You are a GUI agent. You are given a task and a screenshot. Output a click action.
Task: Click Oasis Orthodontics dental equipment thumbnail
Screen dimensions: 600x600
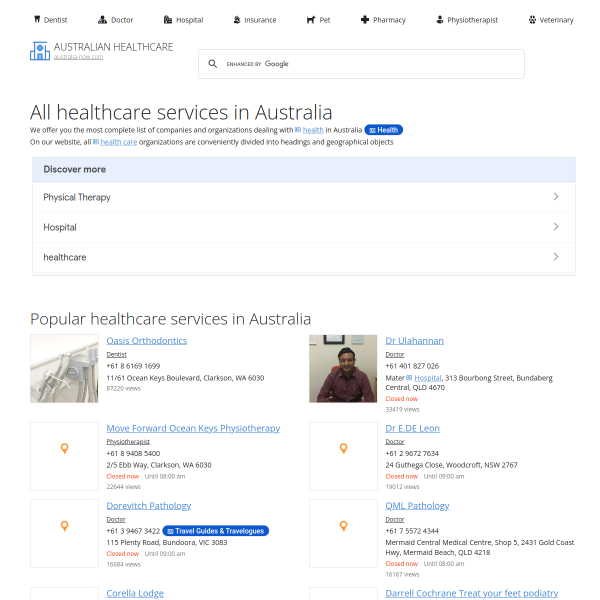pyautogui.click(x=64, y=368)
